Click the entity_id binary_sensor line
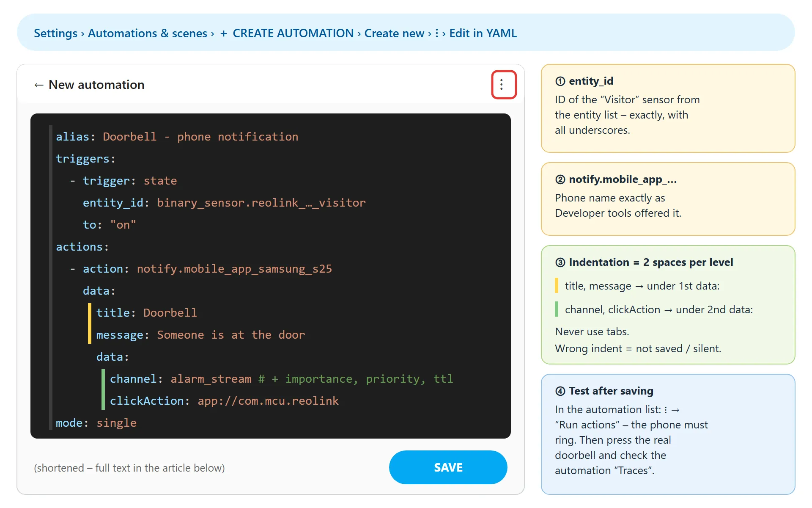Image resolution: width=812 pixels, height=508 pixels. (224, 203)
